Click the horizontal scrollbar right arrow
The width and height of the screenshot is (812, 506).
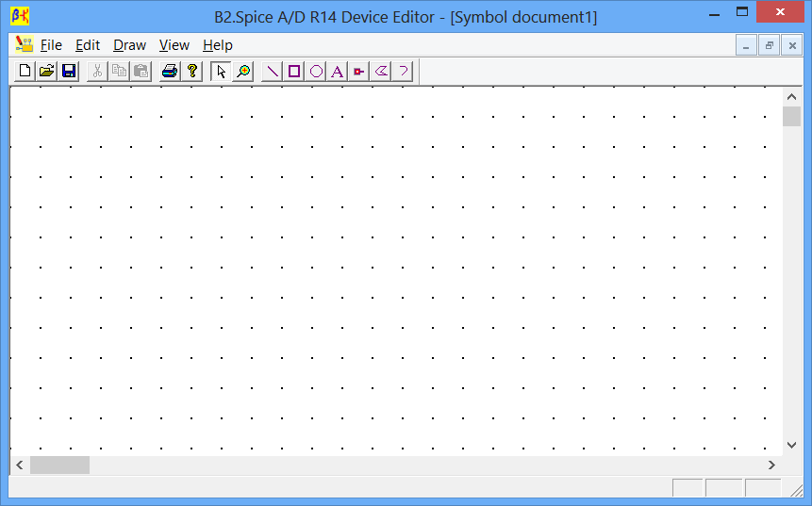(771, 465)
